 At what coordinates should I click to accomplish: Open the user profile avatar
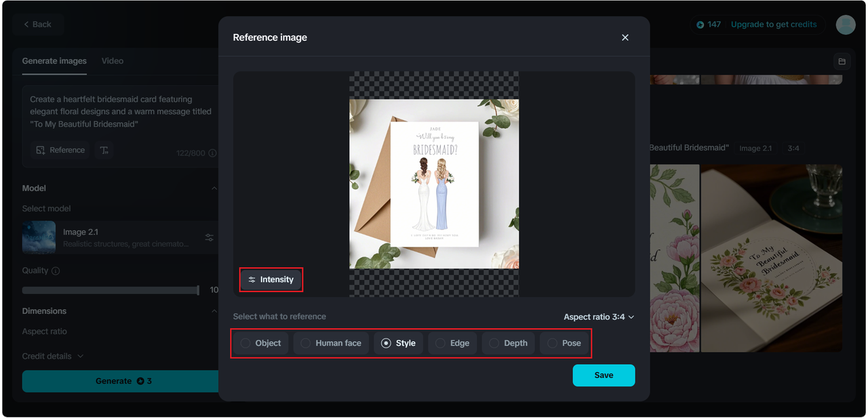pyautogui.click(x=846, y=24)
